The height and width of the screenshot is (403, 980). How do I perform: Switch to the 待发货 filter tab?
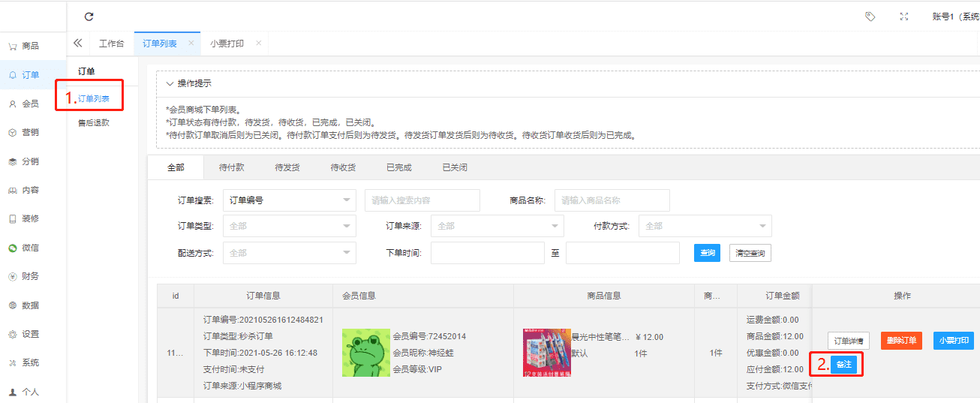pos(287,167)
